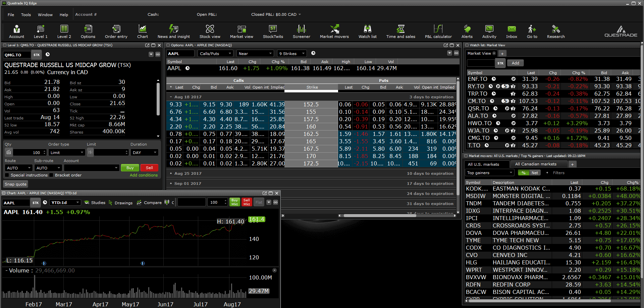Image resolution: width=644 pixels, height=308 pixels.
Task: Open the P&L calculator
Action: [x=438, y=32]
